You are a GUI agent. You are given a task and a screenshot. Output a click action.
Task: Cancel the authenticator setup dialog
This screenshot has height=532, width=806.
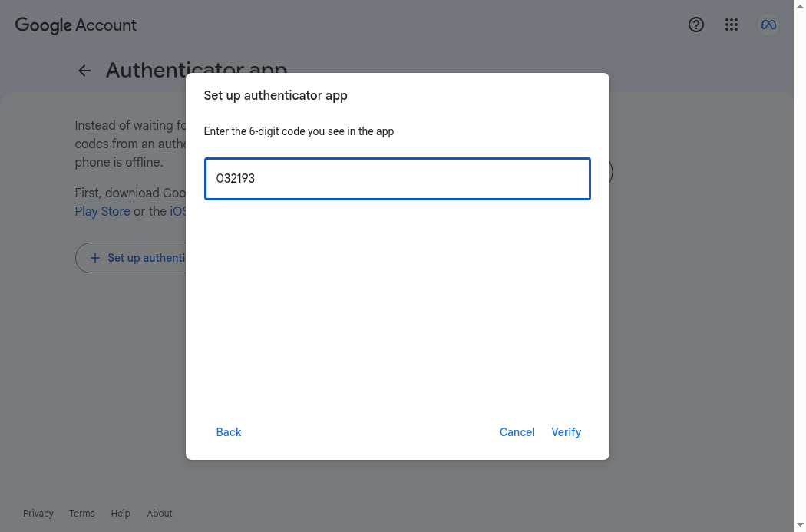tap(517, 432)
